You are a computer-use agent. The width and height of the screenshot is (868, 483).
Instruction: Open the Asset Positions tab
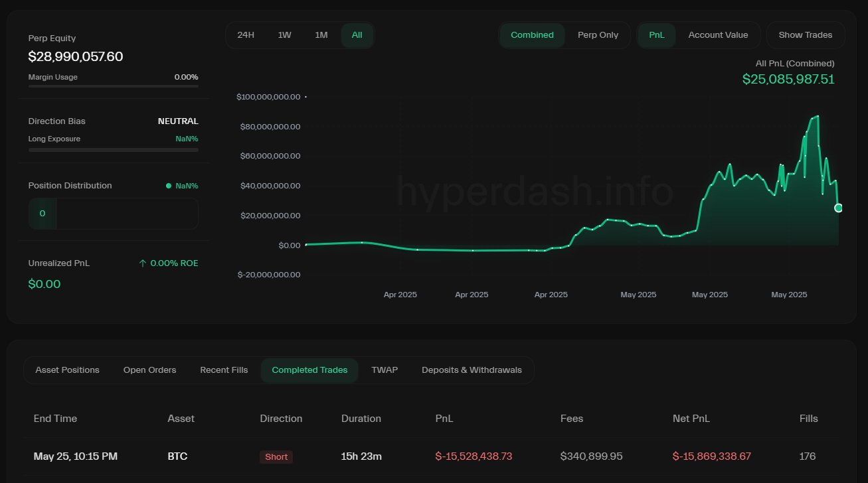pos(67,370)
